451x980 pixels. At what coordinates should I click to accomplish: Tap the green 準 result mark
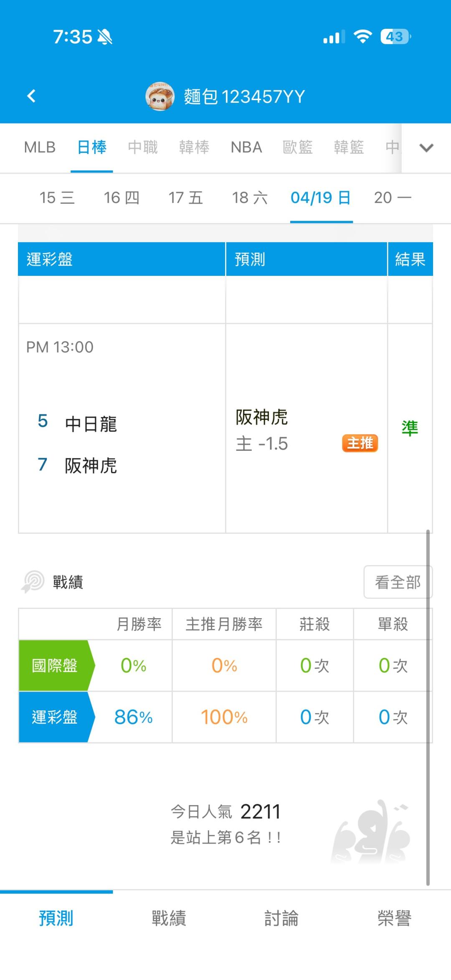(410, 428)
